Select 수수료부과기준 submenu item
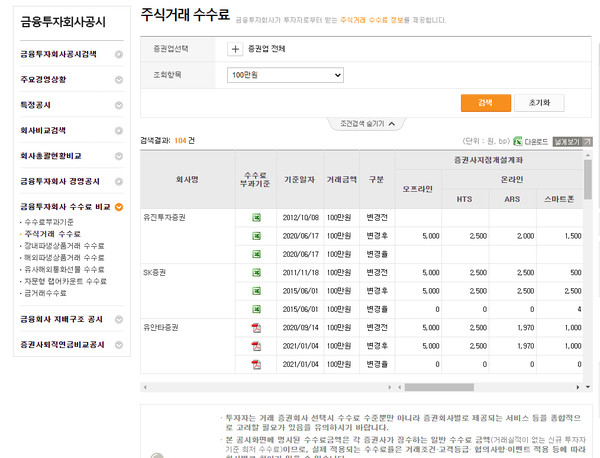 pos(49,222)
